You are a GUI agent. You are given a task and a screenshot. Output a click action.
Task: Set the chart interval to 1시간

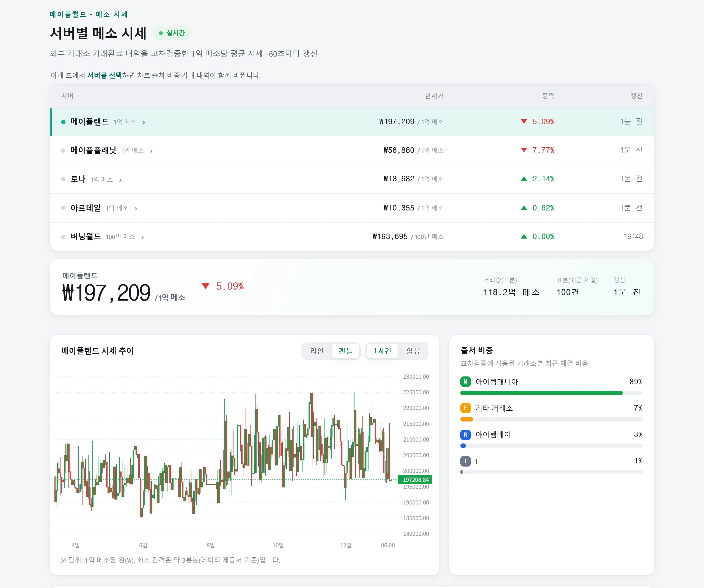point(383,351)
